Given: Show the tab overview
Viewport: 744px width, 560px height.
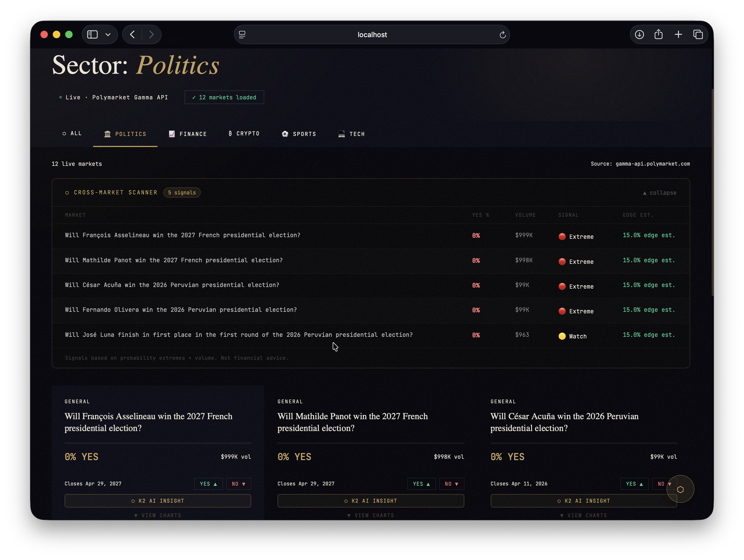Looking at the screenshot, I should 698,35.
